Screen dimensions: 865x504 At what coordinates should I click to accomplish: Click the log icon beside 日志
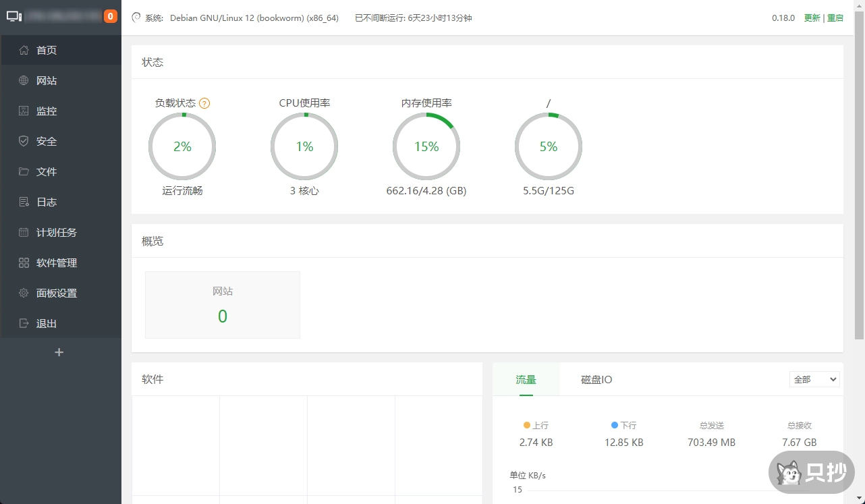click(24, 202)
